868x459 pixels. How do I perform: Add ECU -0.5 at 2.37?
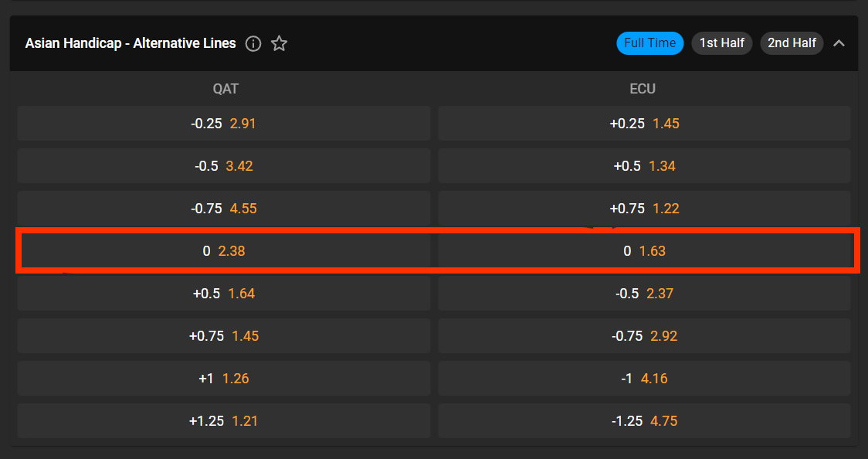pyautogui.click(x=644, y=293)
